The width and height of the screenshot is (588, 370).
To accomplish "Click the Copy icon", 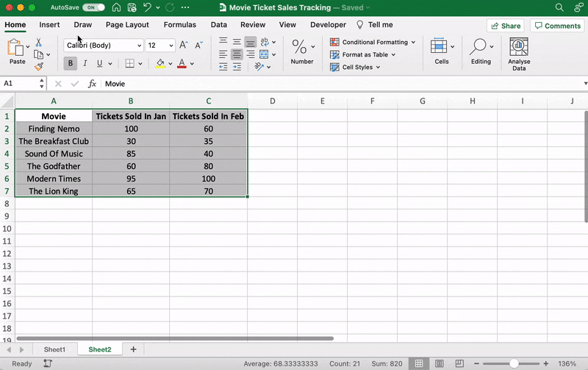I will (38, 54).
